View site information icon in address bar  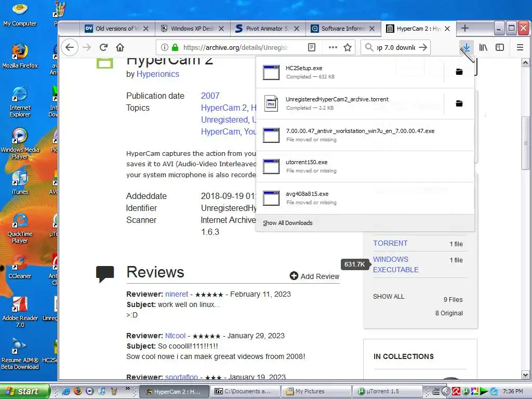pos(165,47)
